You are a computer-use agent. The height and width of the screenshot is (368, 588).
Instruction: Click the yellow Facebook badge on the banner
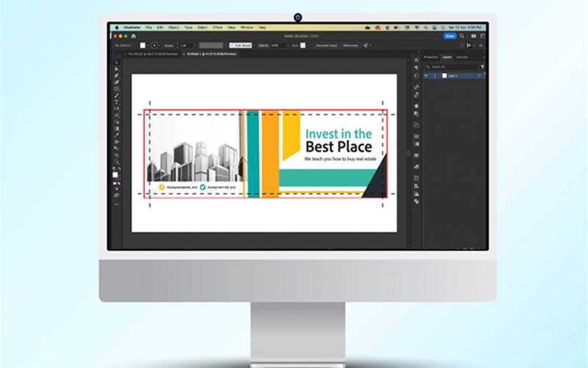pos(162,187)
